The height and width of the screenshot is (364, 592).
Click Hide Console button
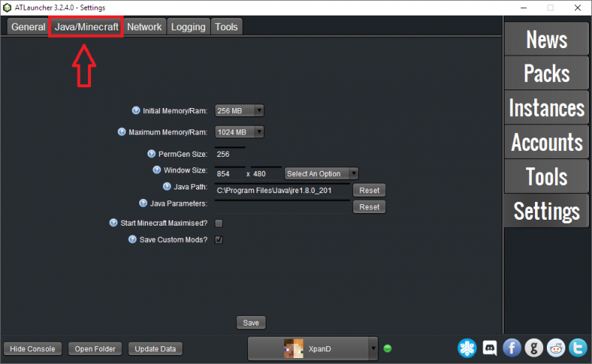click(x=32, y=349)
